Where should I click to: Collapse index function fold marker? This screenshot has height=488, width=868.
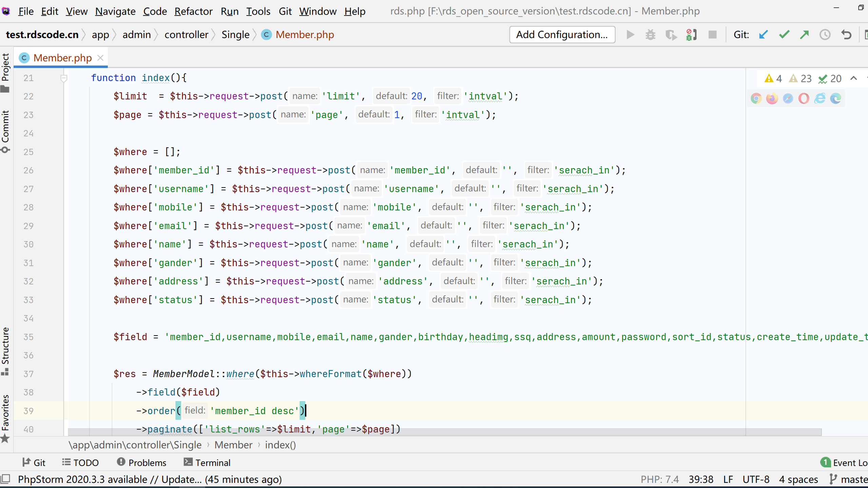tap(64, 78)
